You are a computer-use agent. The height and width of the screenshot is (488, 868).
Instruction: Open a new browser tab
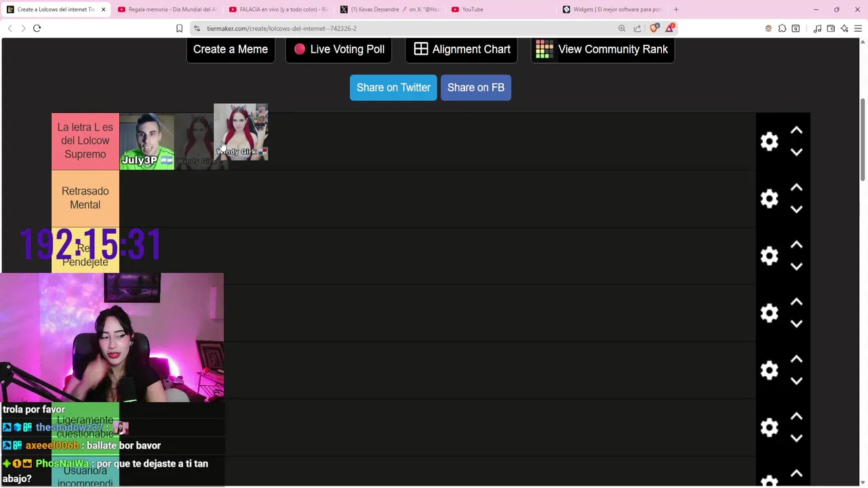(x=676, y=9)
